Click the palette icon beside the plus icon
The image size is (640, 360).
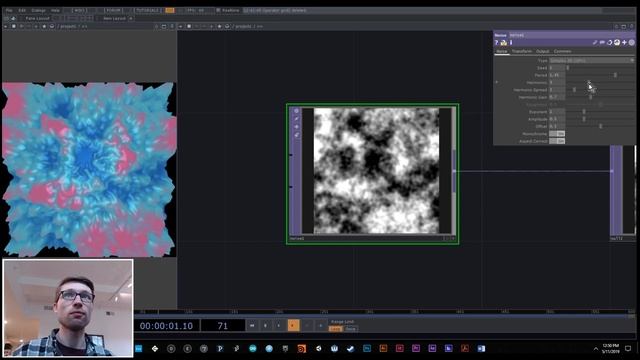(x=617, y=42)
